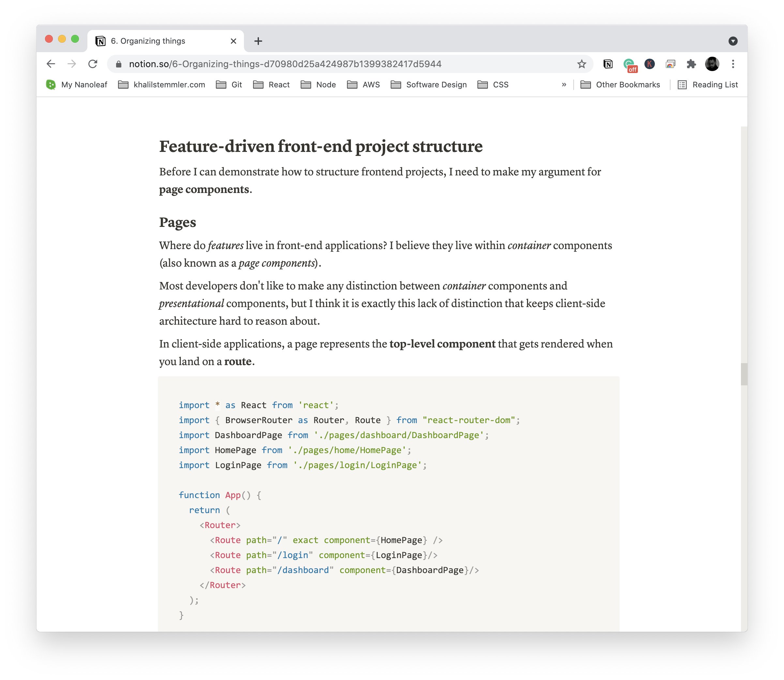This screenshot has height=680, width=784.
Task: Open a new browser tab
Action: point(258,41)
